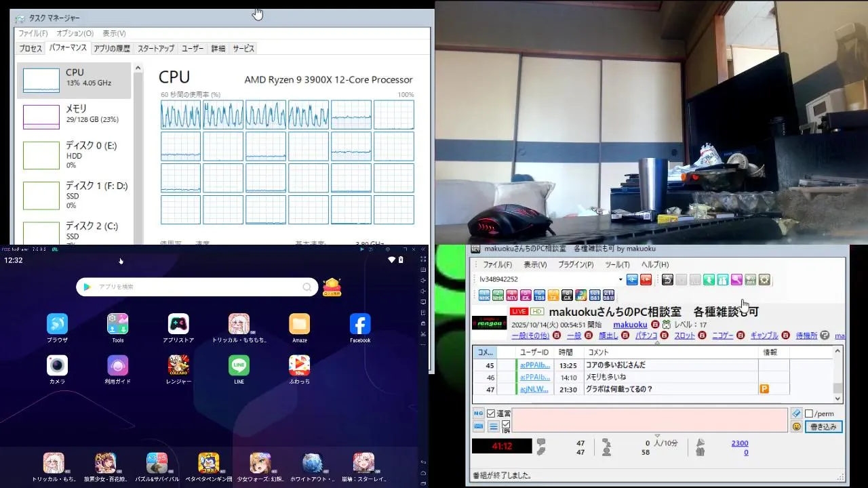The height and width of the screenshot is (488, 868).
Task: Click the green two-people toolbar icon
Action: pos(723,279)
